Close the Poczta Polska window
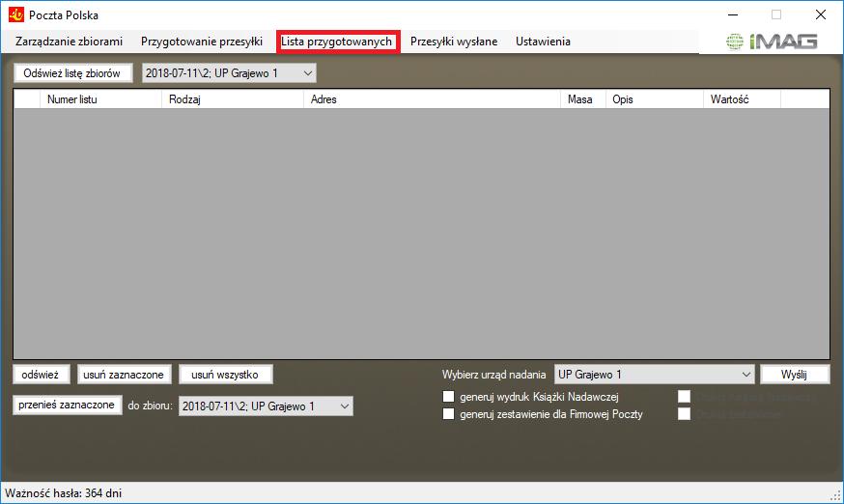The height and width of the screenshot is (504, 844). tap(820, 14)
